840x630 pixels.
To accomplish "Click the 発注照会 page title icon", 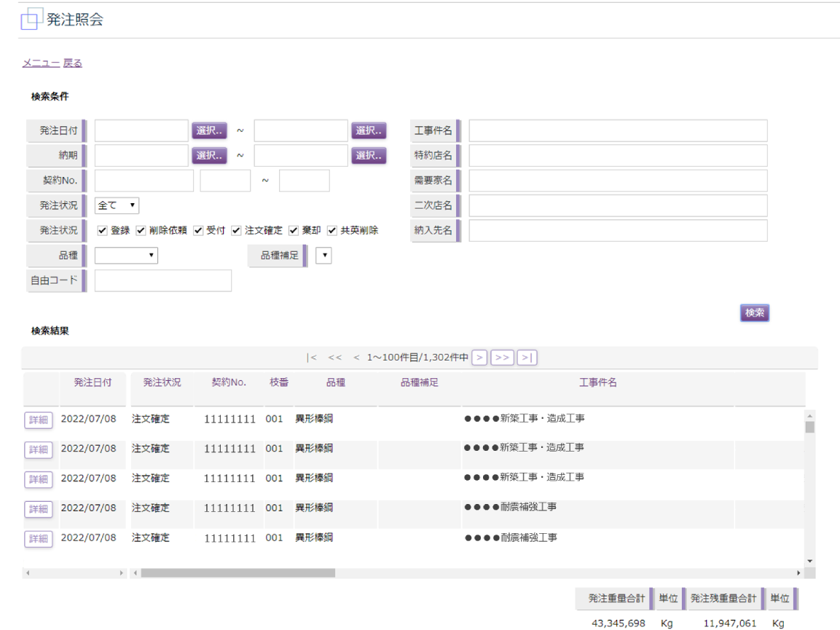I will [x=29, y=20].
